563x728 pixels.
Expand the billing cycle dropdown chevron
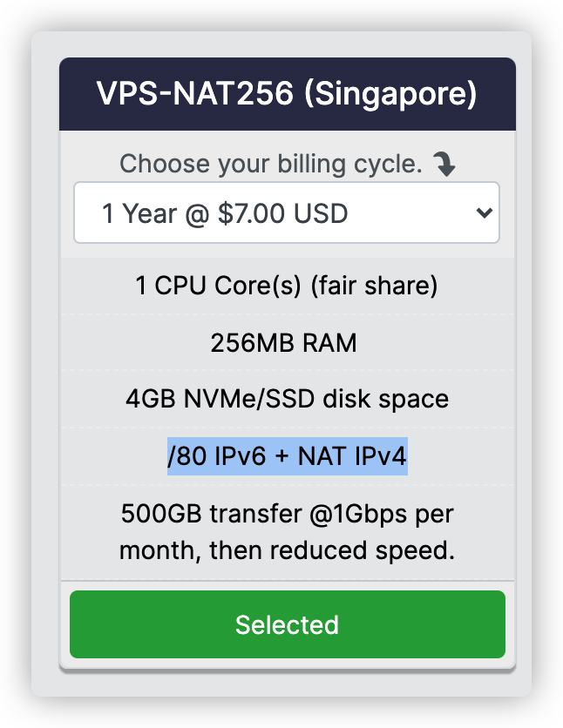[x=485, y=213]
